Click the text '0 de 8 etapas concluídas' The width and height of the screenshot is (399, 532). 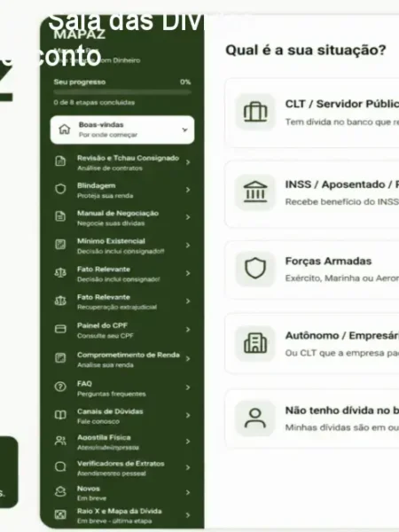tap(94, 102)
